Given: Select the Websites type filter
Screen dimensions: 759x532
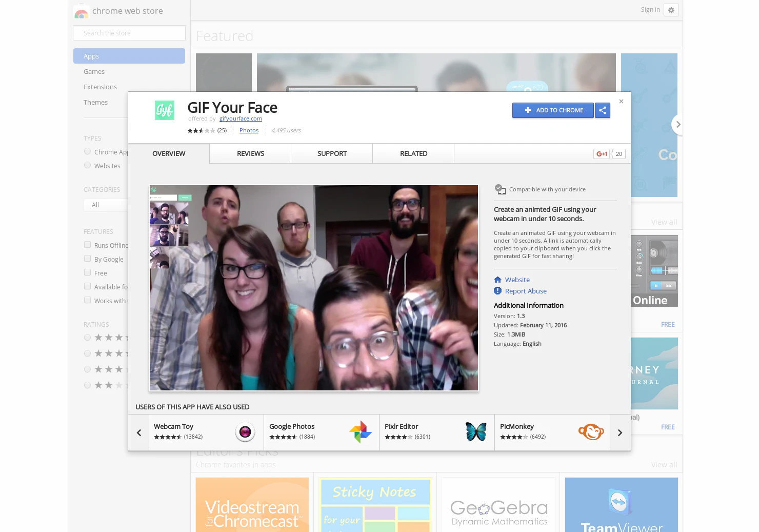Looking at the screenshot, I should click(x=87, y=165).
